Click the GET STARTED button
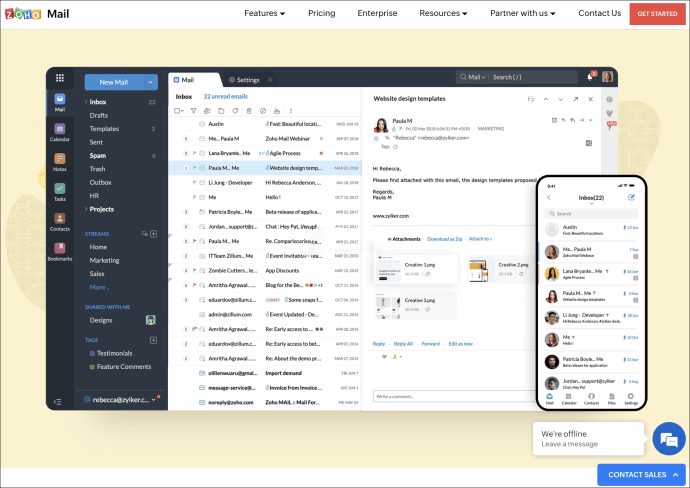The width and height of the screenshot is (690, 488). (x=657, y=14)
